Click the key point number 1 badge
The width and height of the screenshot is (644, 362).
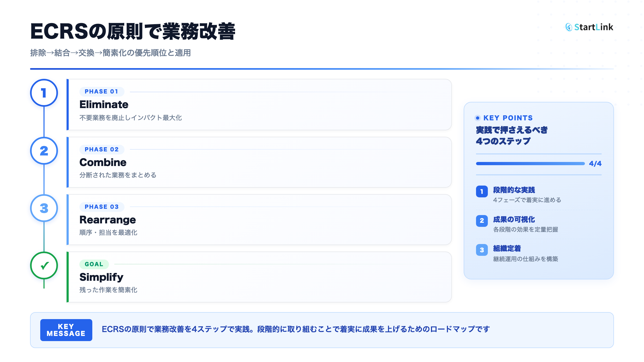pyautogui.click(x=482, y=191)
